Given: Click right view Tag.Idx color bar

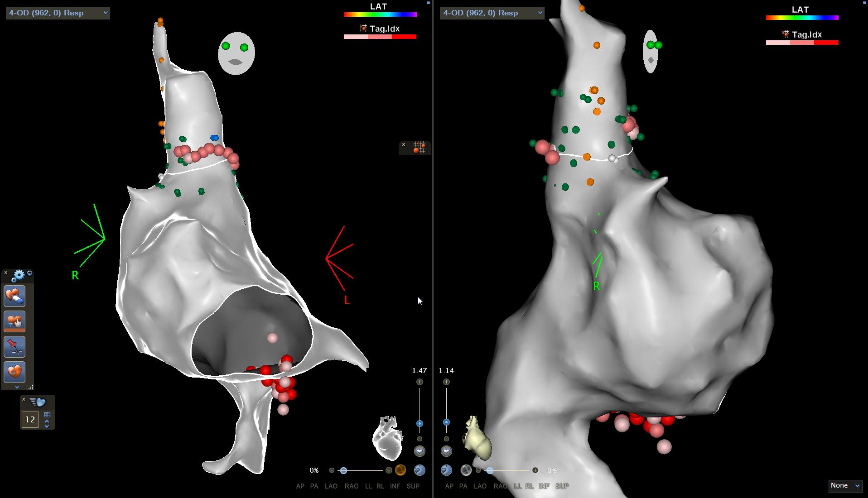Looking at the screenshot, I should [802, 43].
